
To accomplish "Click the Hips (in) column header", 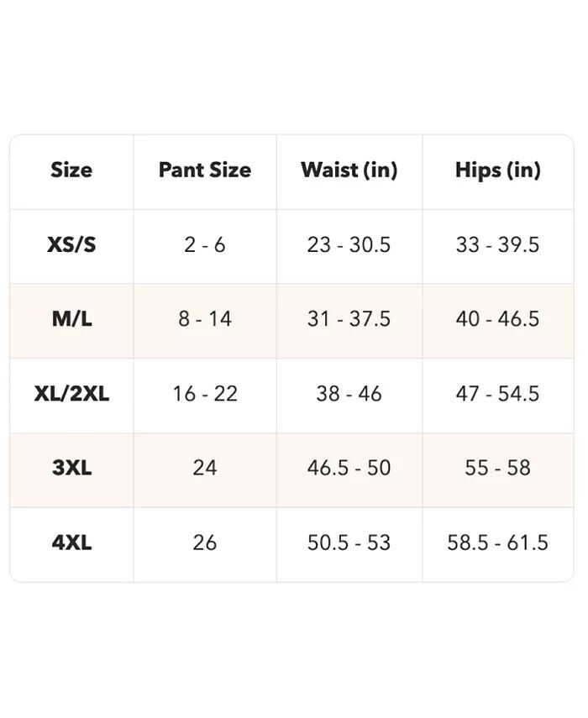I will (497, 170).
